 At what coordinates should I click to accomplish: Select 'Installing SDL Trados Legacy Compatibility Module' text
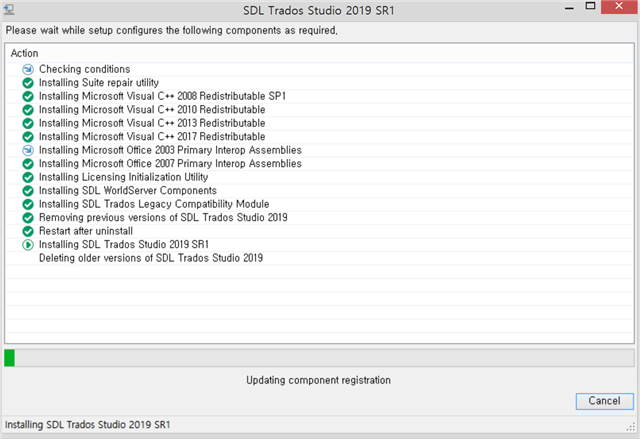[154, 204]
